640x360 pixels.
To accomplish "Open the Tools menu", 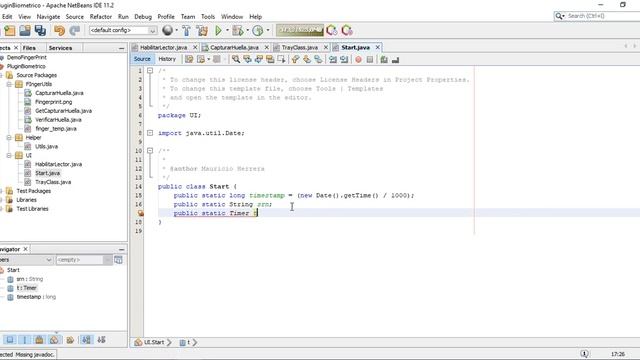I will coord(208,17).
